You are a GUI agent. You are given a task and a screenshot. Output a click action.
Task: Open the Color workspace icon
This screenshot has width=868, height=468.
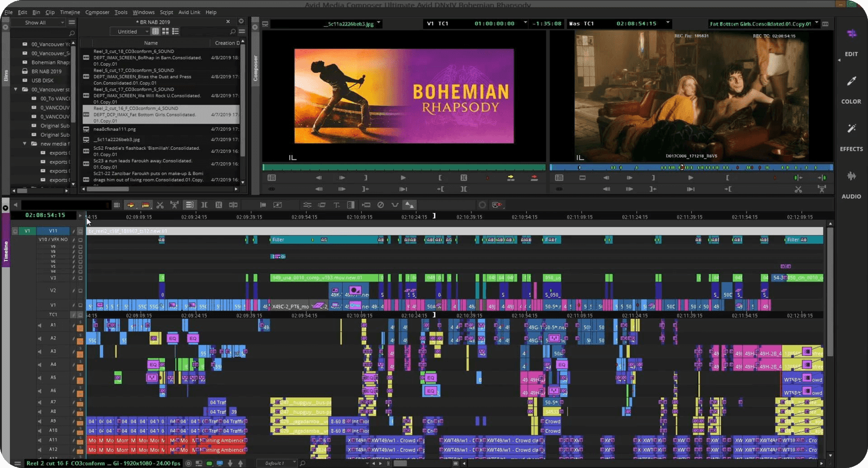coord(851,81)
